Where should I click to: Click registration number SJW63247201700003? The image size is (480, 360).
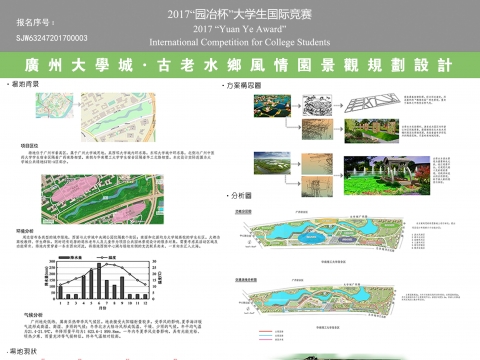[52, 38]
